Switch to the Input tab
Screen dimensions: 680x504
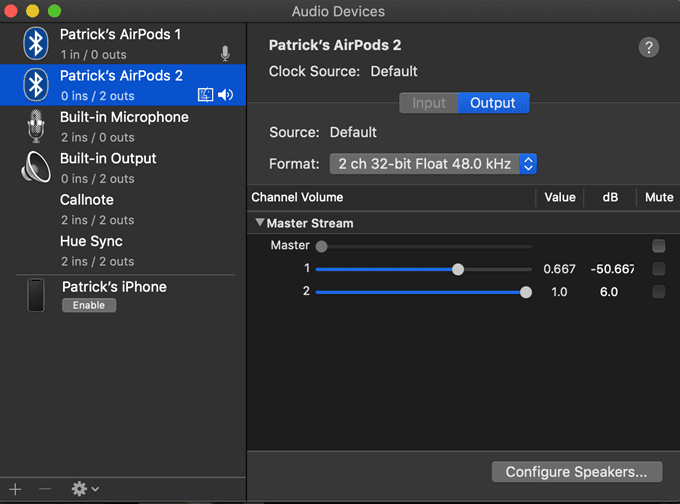point(429,103)
